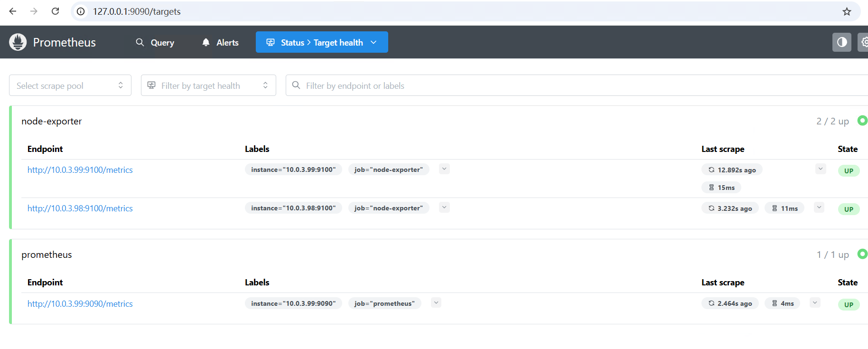The height and width of the screenshot is (349, 868).
Task: Open http://10.0.3.99:9090/metrics endpoint link
Action: (x=80, y=304)
